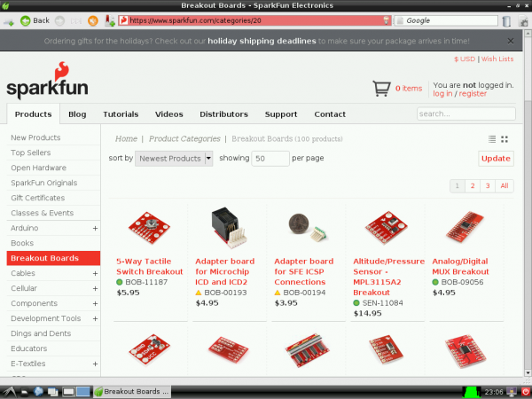The width and height of the screenshot is (532, 399).
Task: Click the vertical page scrollbar
Action: click(528, 204)
